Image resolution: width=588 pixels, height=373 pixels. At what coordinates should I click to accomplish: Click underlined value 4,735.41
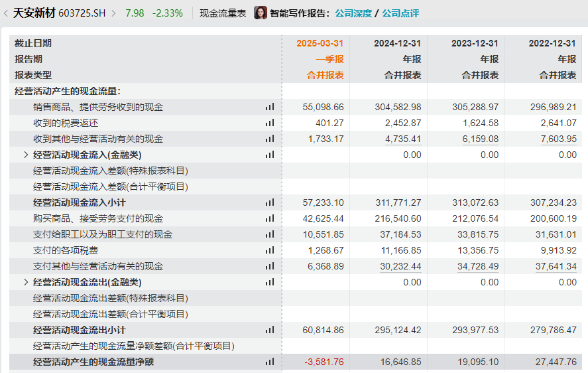(403, 139)
